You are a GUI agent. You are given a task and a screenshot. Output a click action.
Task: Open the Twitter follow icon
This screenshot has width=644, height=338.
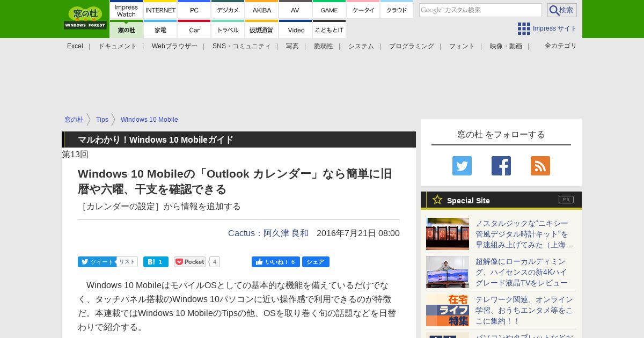coord(462,166)
